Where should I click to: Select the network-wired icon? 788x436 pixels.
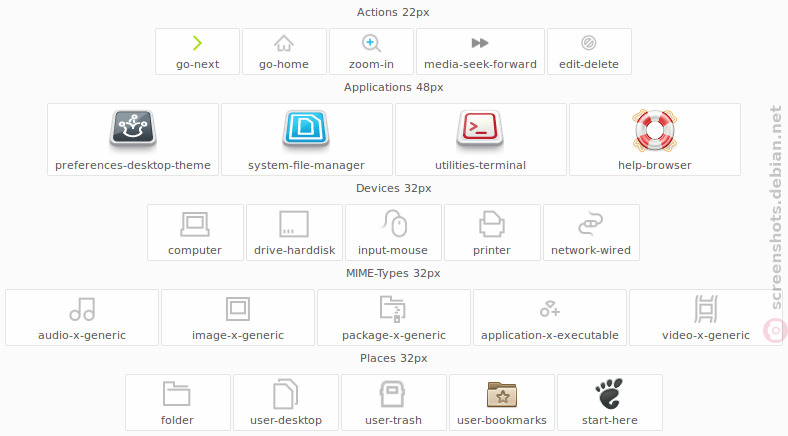click(x=590, y=224)
